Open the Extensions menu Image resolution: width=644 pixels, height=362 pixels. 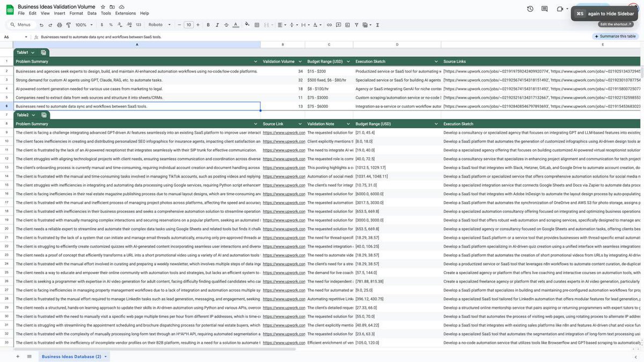pos(126,13)
